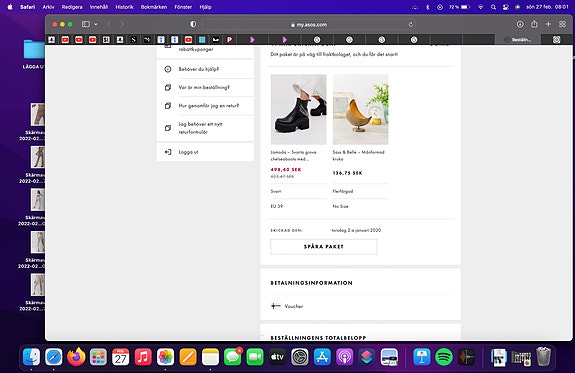Open the Fönster menu

(183, 7)
